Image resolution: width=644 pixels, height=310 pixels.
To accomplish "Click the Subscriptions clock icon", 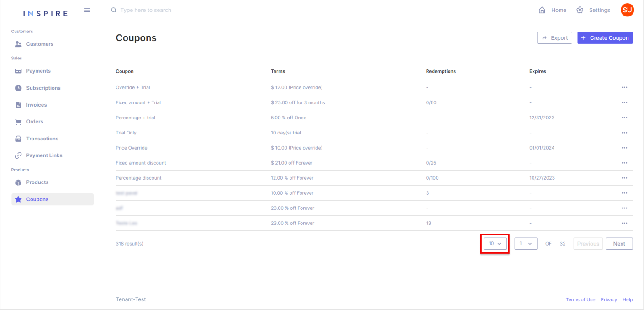I will (18, 88).
